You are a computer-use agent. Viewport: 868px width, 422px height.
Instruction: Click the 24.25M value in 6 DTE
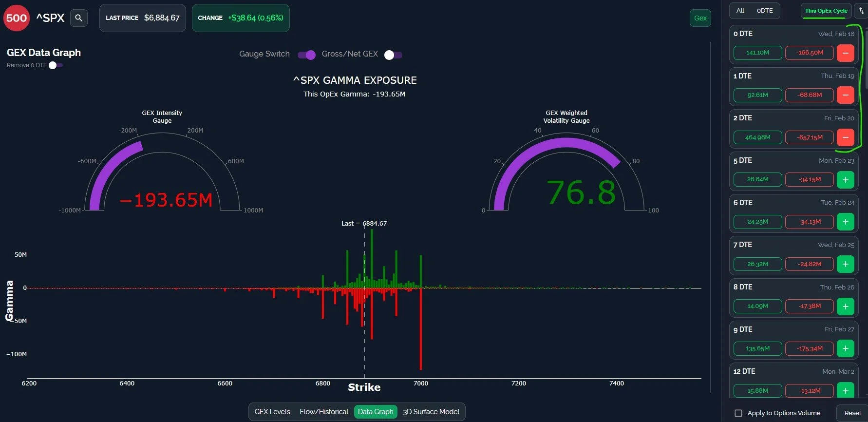(758, 222)
